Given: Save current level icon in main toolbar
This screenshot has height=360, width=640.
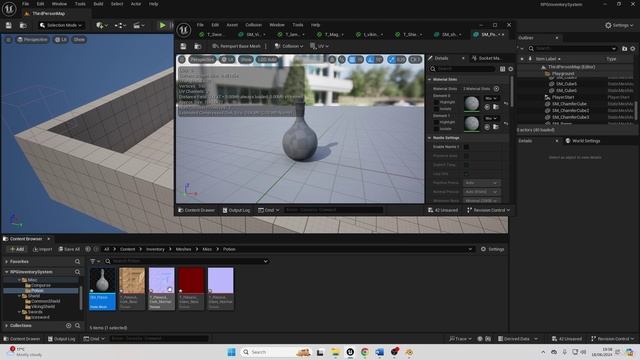Looking at the screenshot, I should (x=9, y=25).
